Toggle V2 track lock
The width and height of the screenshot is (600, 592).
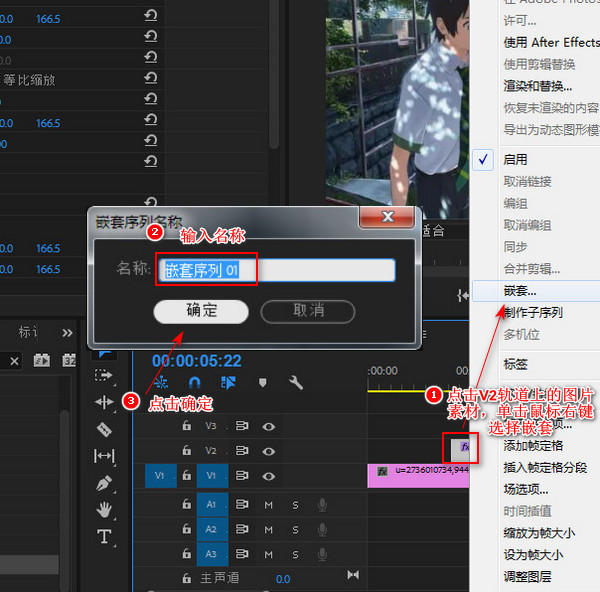(x=187, y=450)
